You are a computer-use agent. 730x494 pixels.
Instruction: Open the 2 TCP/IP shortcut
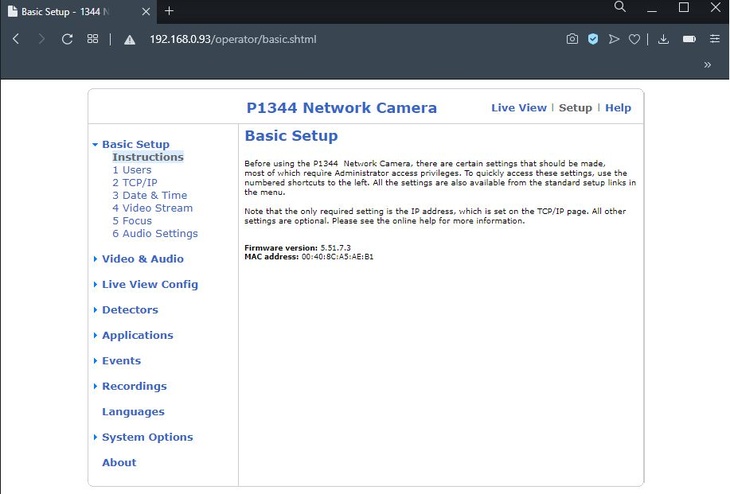pyautogui.click(x=135, y=183)
